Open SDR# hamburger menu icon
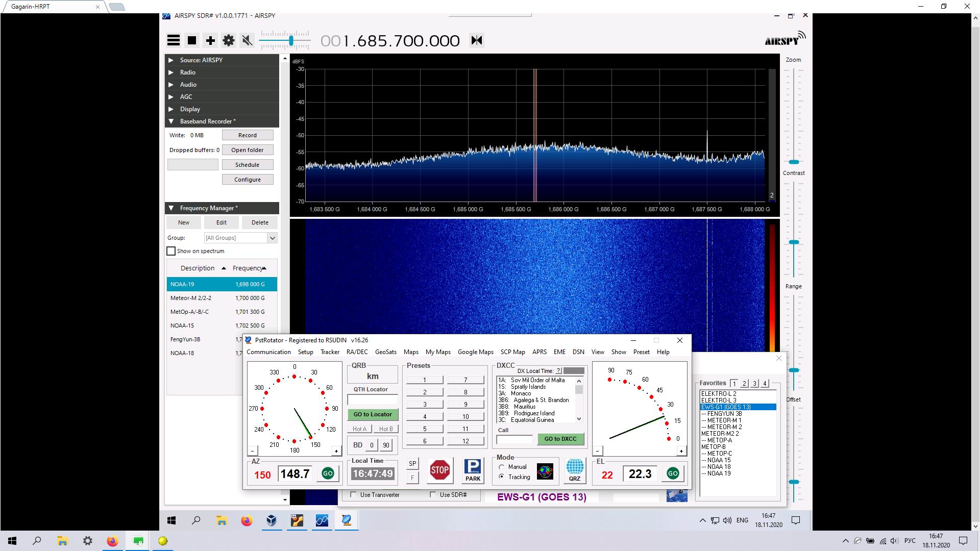The width and height of the screenshot is (980, 551). 174,40
